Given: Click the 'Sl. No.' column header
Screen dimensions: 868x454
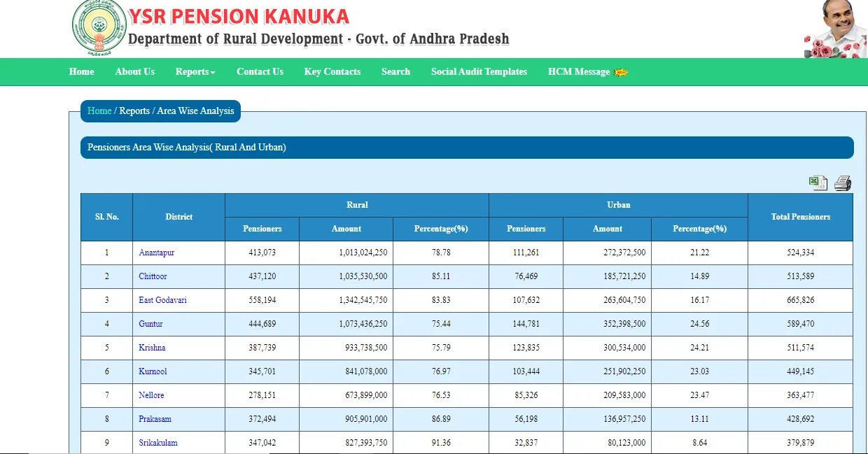Looking at the screenshot, I should 107,217.
